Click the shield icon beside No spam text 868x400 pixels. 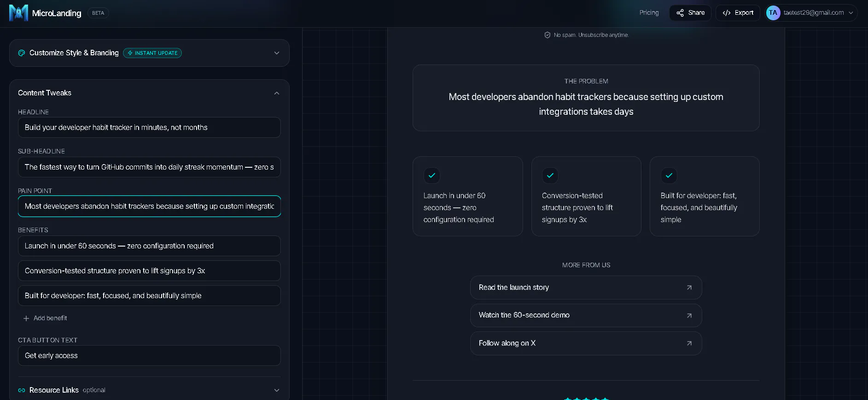(548, 35)
